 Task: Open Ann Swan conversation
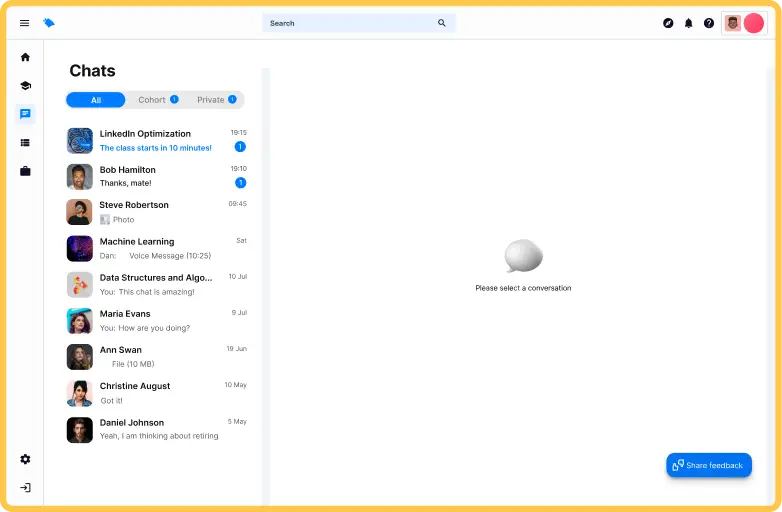pyautogui.click(x=157, y=356)
